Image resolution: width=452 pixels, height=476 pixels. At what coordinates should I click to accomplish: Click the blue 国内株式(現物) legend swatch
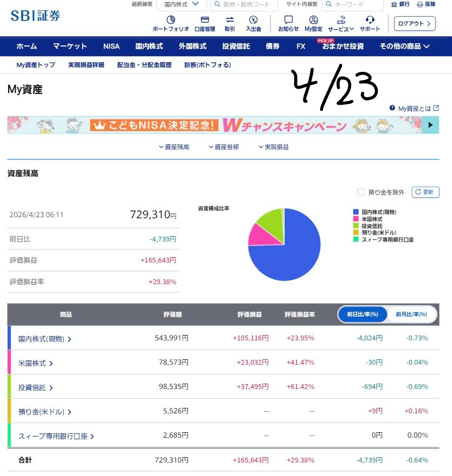(356, 212)
